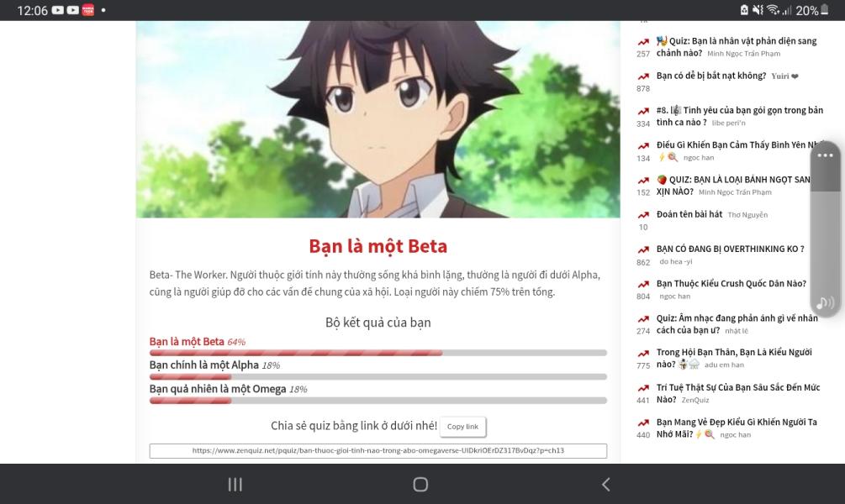Tap the home circle navigation button
The image size is (845, 504).
(x=418, y=485)
